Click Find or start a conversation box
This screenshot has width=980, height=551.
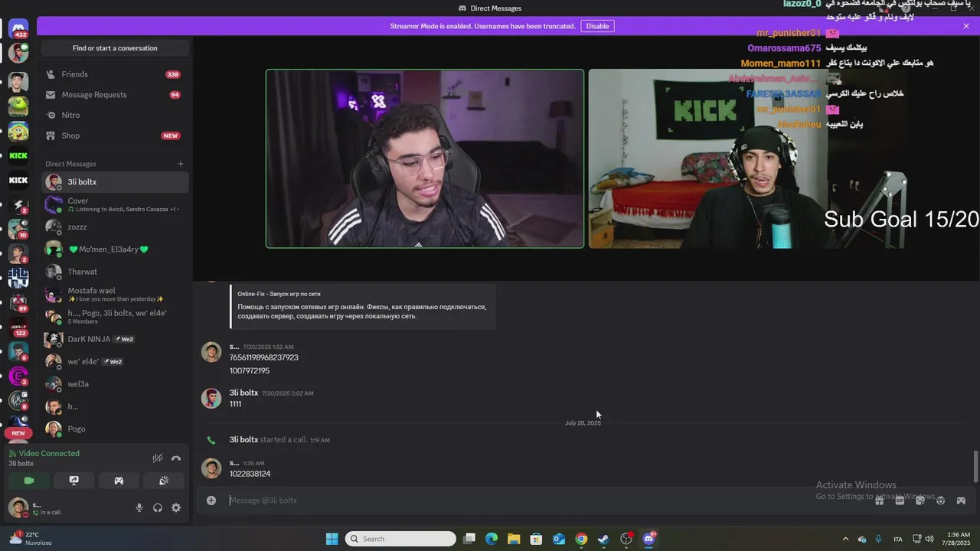(x=115, y=48)
